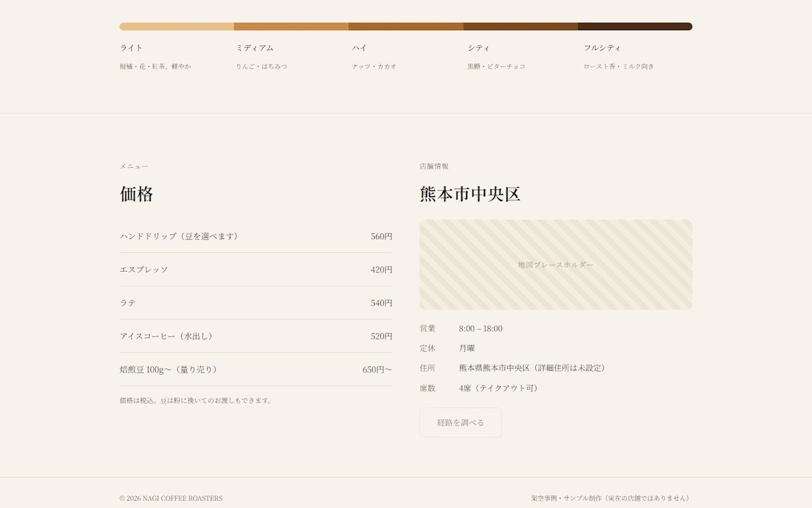The image size is (812, 508).
Task: Click the 4席（テイクアウト可） value
Action: (500, 388)
